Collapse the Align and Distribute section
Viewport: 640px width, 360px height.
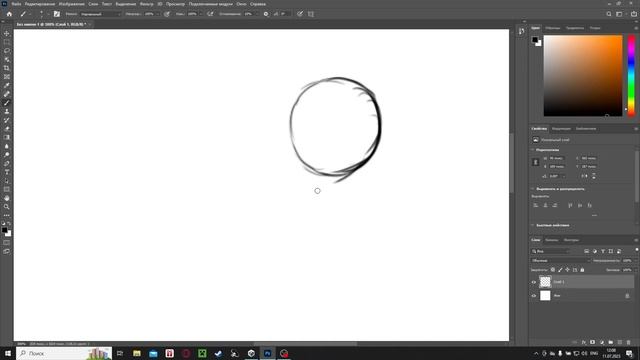[533, 189]
